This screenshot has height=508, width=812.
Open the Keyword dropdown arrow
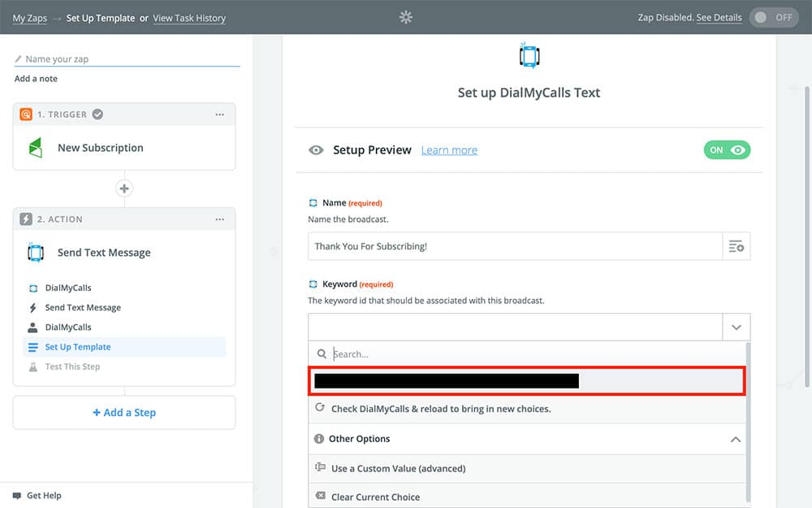coord(736,327)
